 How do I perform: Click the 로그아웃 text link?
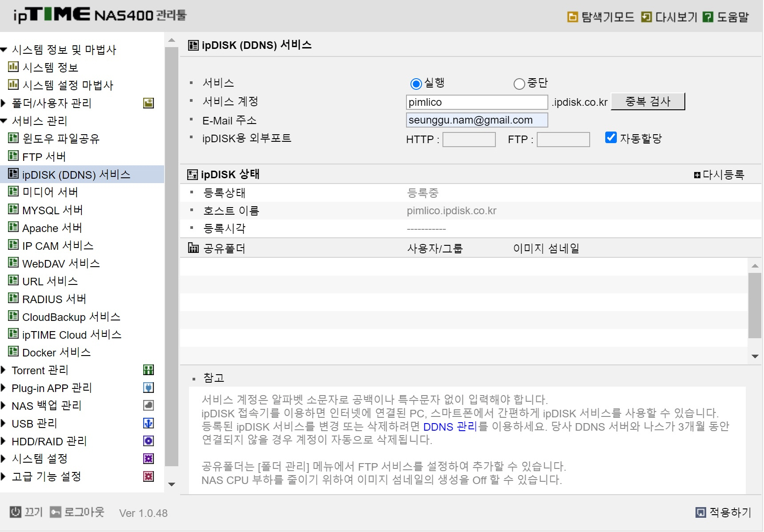84,512
